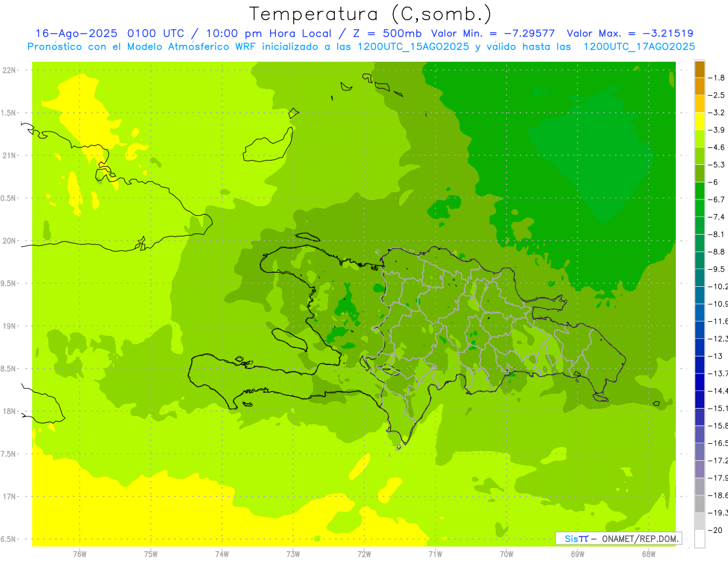Screen dimensions: 728x562
Task: Click the title "Temperatura (C,somb.)"
Action: pyautogui.click(x=371, y=15)
